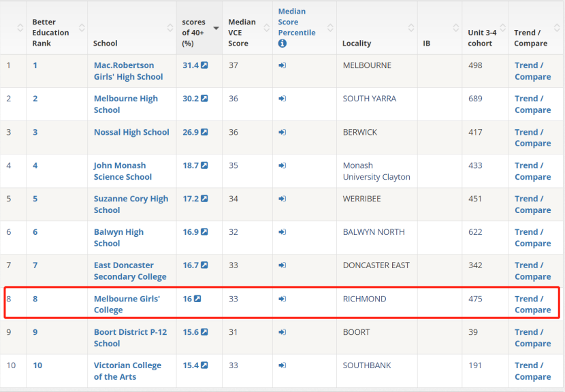565x392 pixels.
Task: Sort table by School column arrows
Action: (170, 28)
